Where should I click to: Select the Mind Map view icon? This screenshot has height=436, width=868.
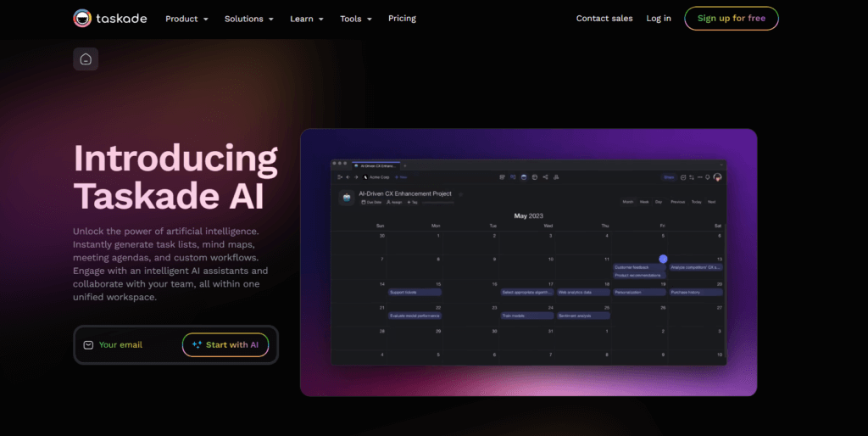545,177
